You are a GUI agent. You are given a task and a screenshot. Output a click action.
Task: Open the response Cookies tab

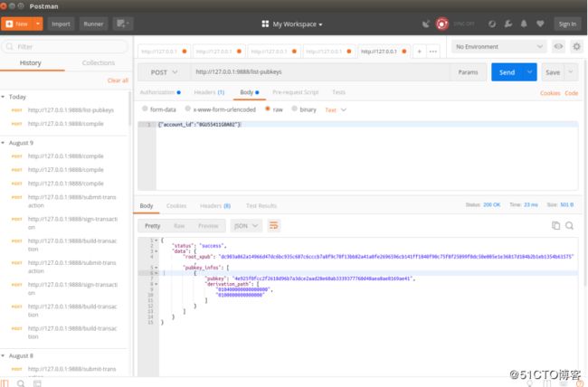click(176, 206)
